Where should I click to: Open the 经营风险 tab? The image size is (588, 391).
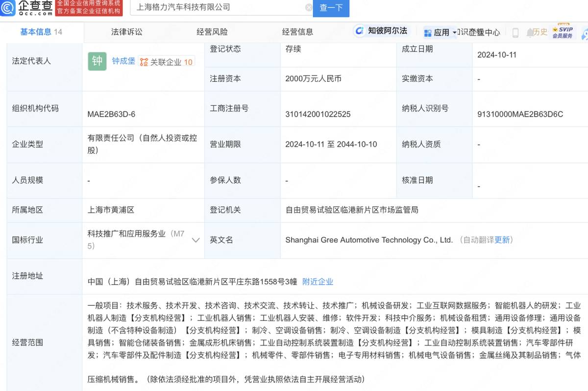[x=212, y=32]
